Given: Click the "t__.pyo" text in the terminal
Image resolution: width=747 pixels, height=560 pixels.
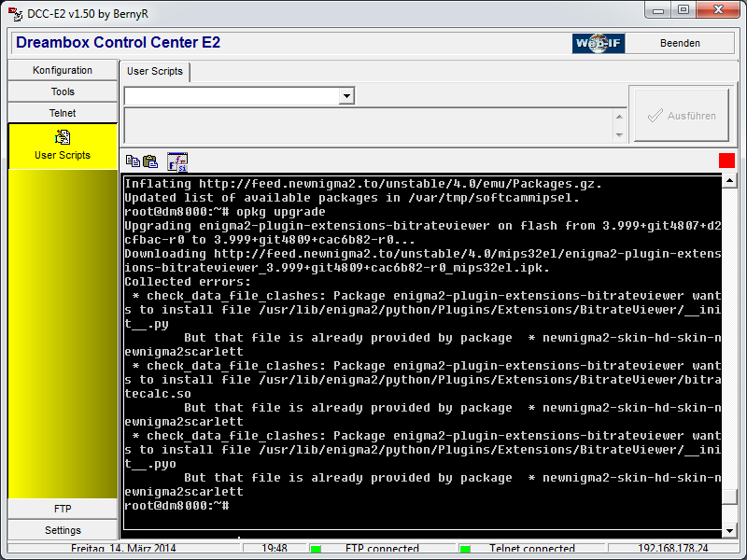Looking at the screenshot, I should pyautogui.click(x=150, y=464).
